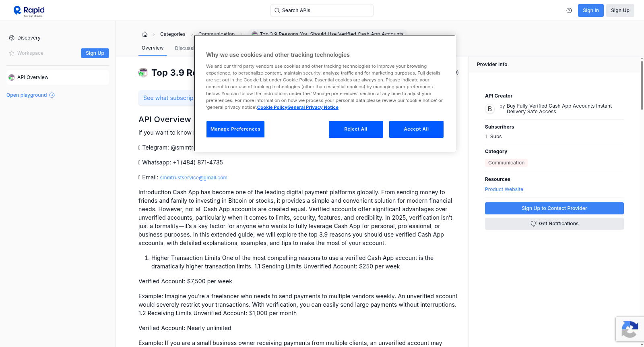The image size is (644, 347).
Task: Select API Overview in the sidebar
Action: pyautogui.click(x=58, y=77)
